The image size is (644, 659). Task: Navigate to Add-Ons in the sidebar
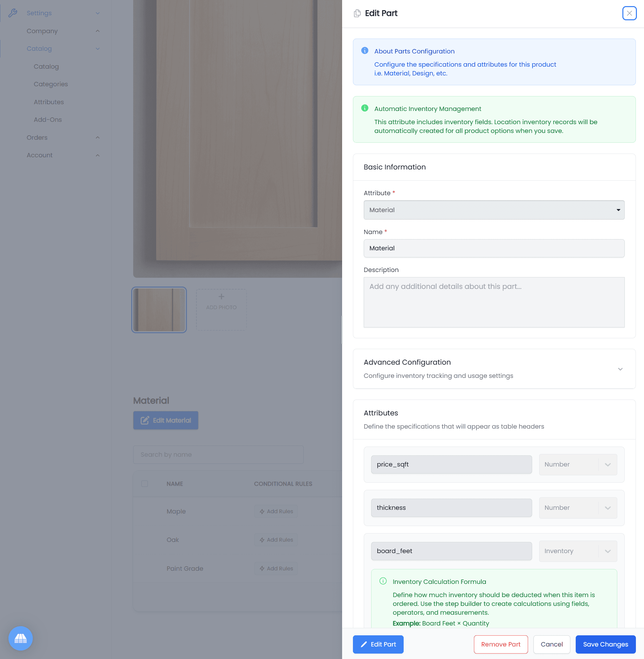pos(48,119)
